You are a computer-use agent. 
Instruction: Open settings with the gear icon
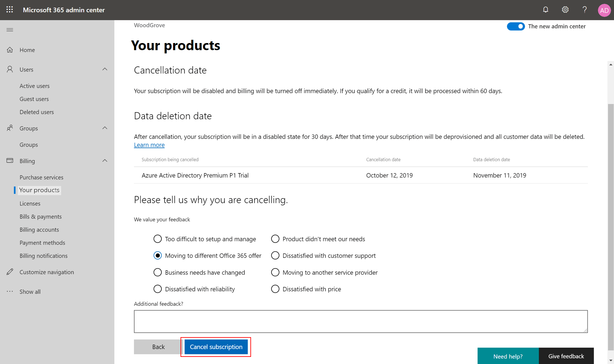(x=565, y=10)
